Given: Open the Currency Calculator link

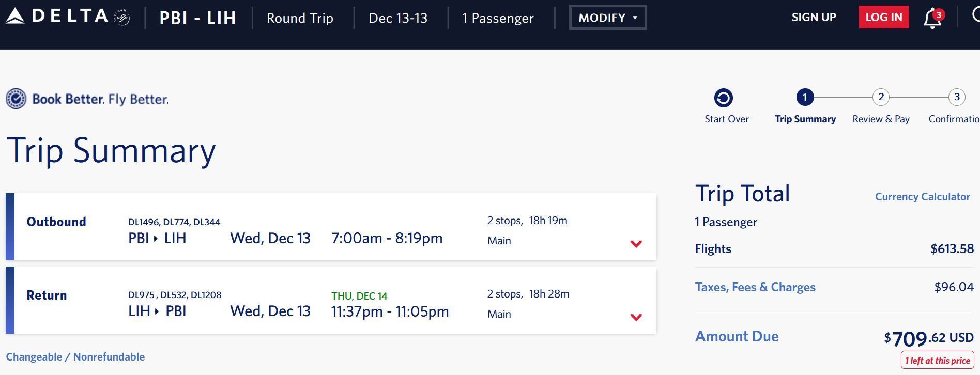Looking at the screenshot, I should [x=923, y=197].
